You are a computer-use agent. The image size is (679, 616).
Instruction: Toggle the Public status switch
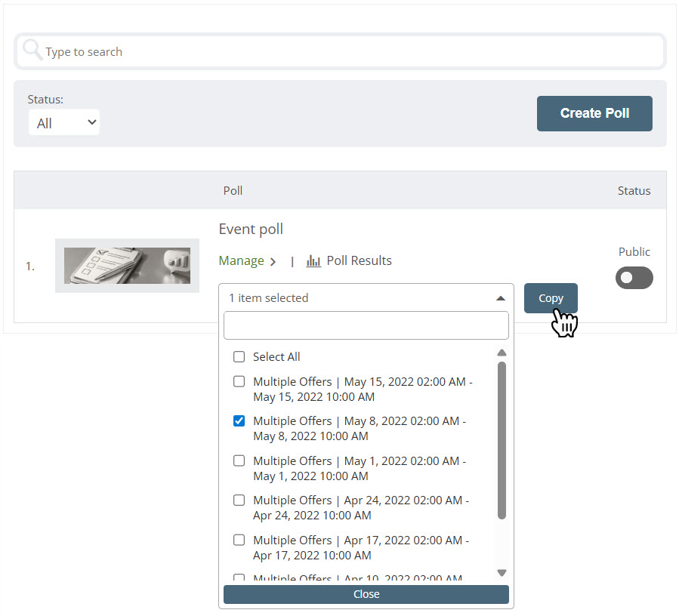(x=634, y=278)
